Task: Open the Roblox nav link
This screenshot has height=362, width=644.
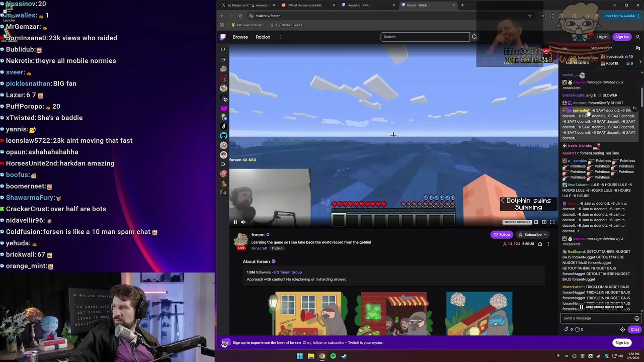Action: tap(263, 37)
